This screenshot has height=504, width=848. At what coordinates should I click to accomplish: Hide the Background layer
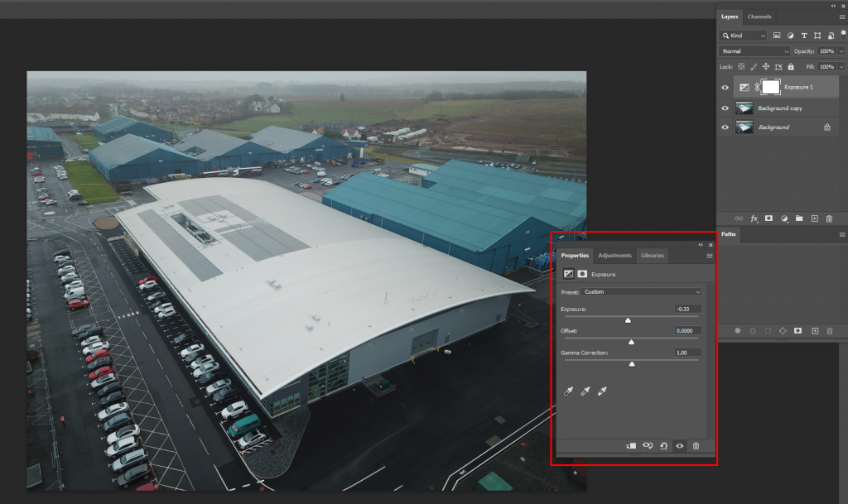tap(725, 127)
